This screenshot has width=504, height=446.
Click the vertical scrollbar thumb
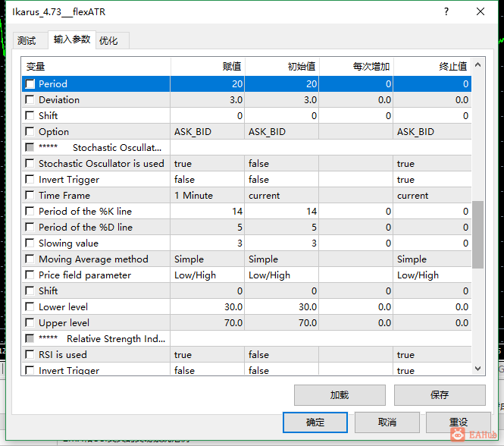478,234
